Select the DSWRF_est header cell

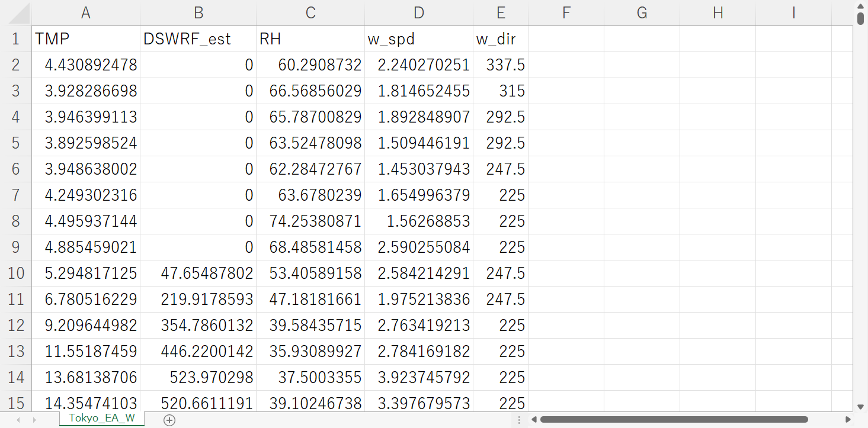[x=198, y=39]
